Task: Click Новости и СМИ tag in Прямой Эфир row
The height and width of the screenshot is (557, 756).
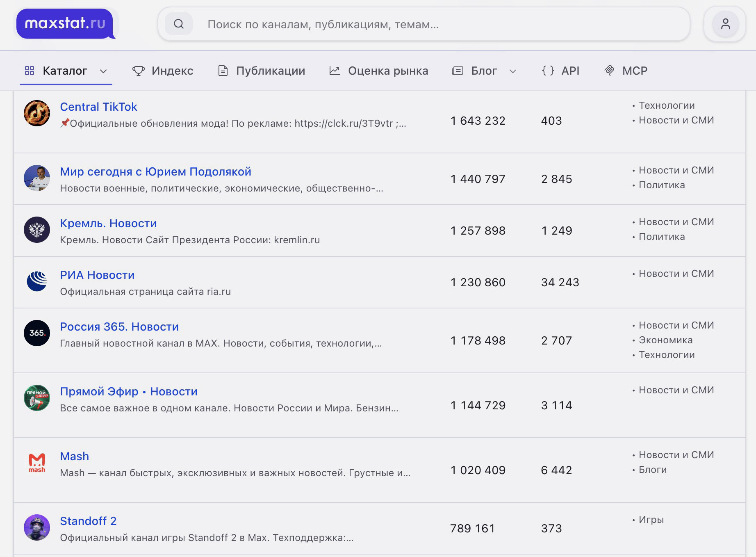Action: click(676, 390)
